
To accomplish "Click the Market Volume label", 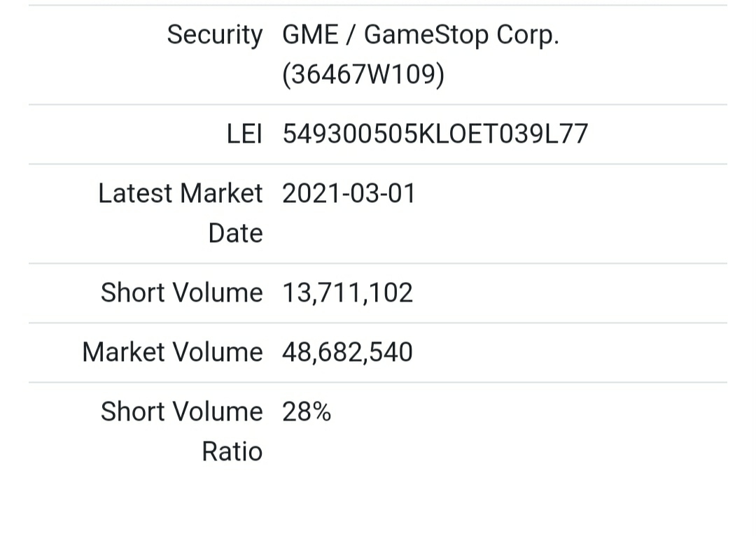I will point(173,352).
